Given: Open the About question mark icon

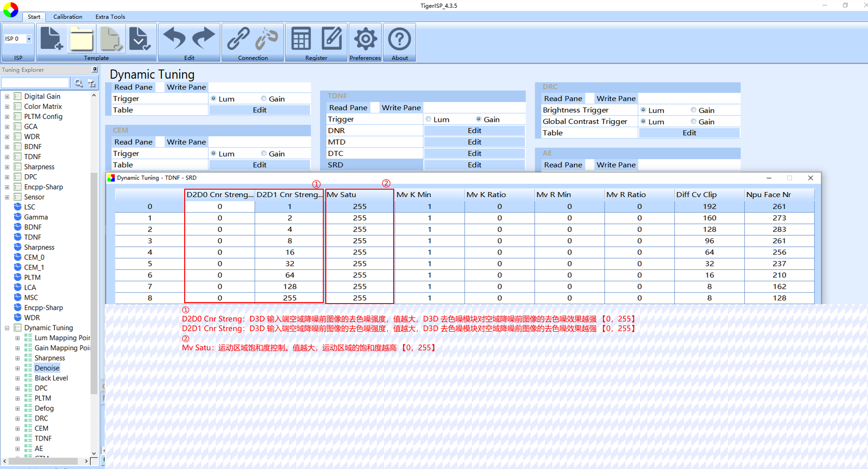Looking at the screenshot, I should click(x=400, y=39).
